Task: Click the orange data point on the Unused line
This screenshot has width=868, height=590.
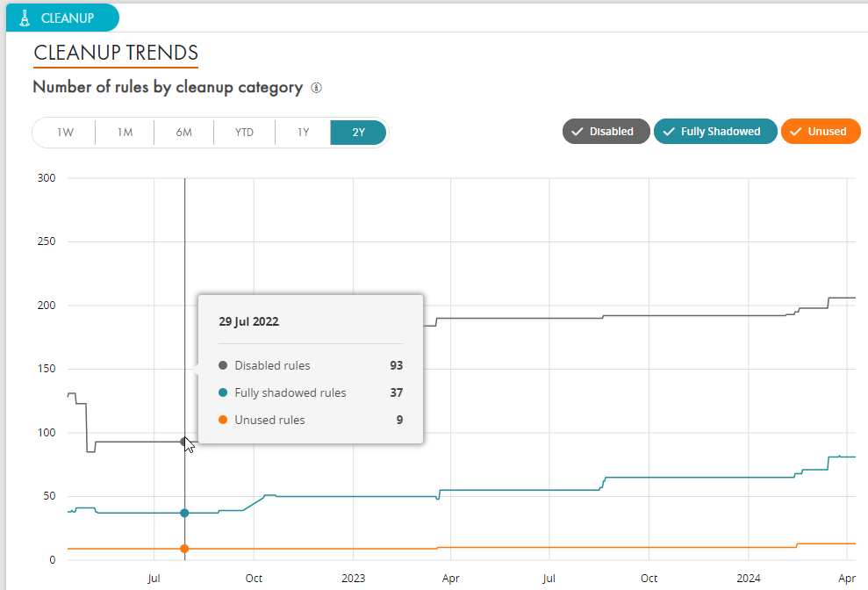Action: pyautogui.click(x=184, y=549)
